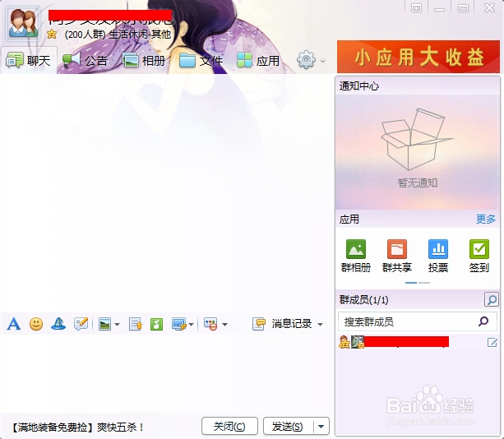Open message history (消息记录)
This screenshot has width=504, height=439.
pos(282,324)
